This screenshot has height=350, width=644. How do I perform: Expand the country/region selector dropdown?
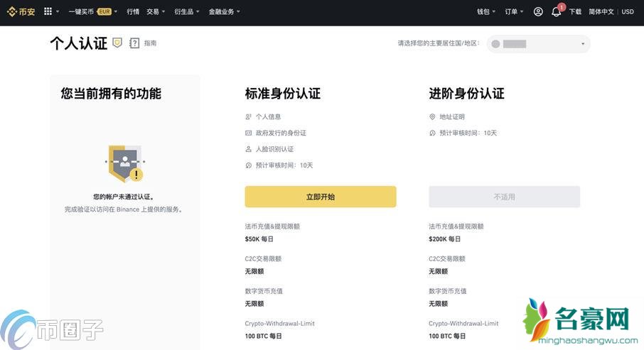pyautogui.click(x=538, y=44)
